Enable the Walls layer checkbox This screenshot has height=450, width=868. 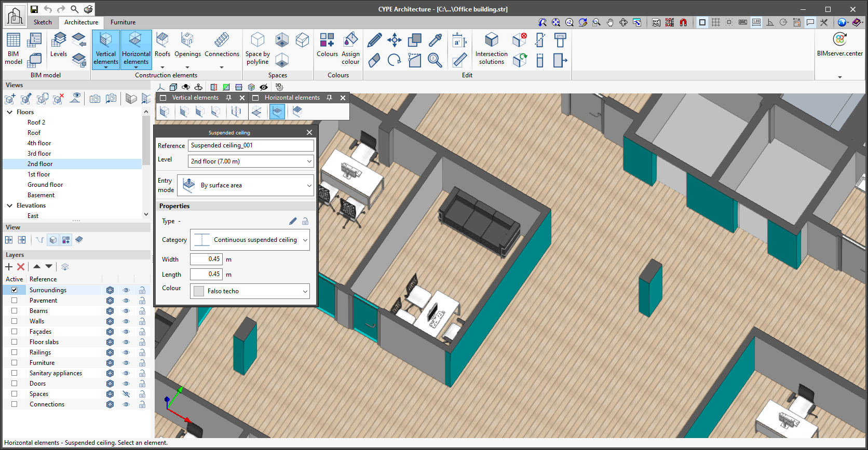coord(15,321)
